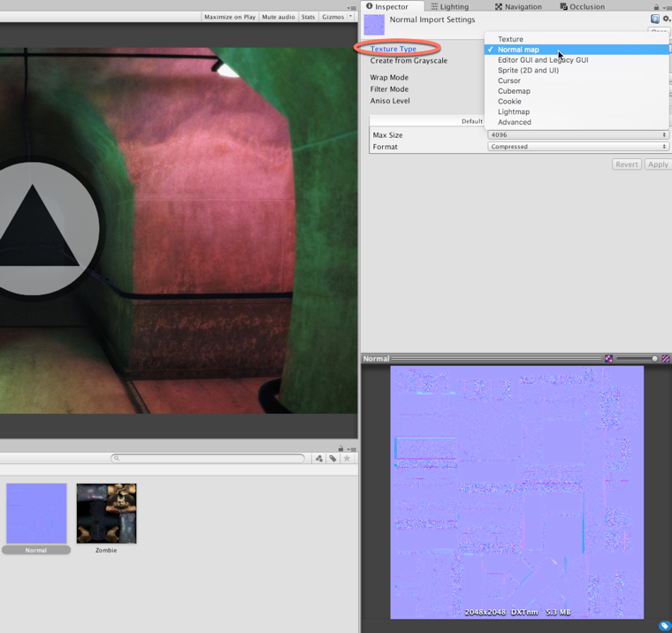Select Sprite (2D and UI) texture type
The height and width of the screenshot is (633, 672).
(x=528, y=71)
